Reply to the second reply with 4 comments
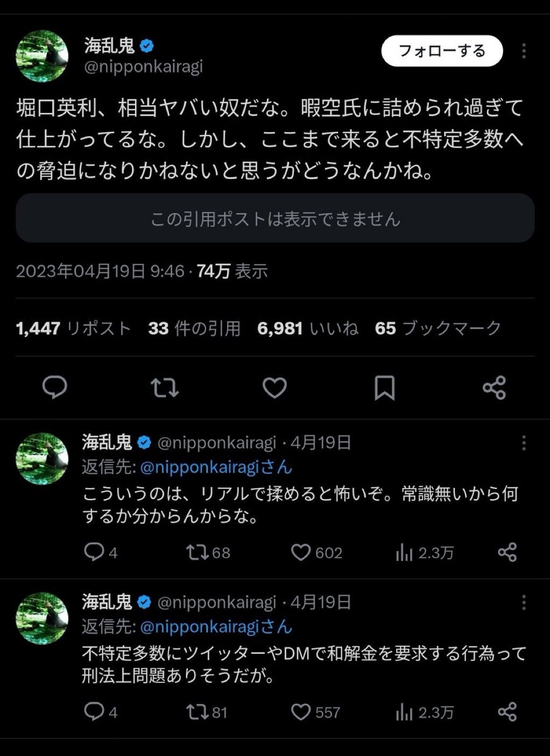550x756 pixels. click(101, 712)
